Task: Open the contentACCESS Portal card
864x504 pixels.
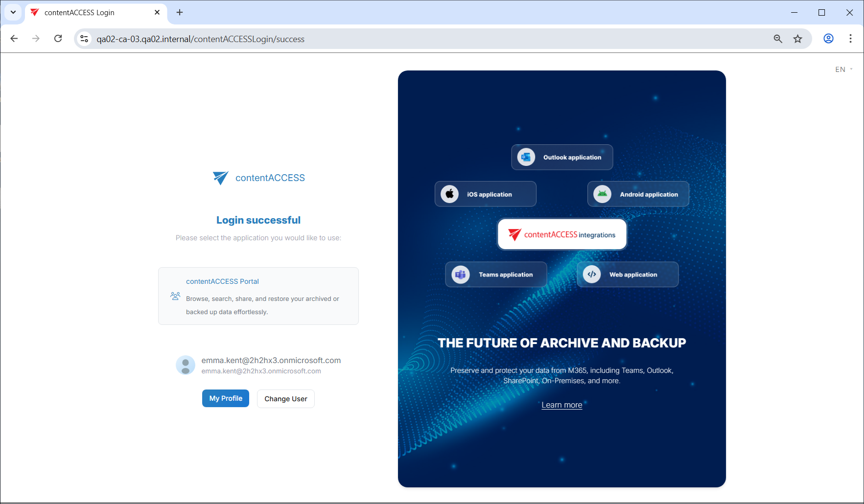Action: tap(258, 296)
